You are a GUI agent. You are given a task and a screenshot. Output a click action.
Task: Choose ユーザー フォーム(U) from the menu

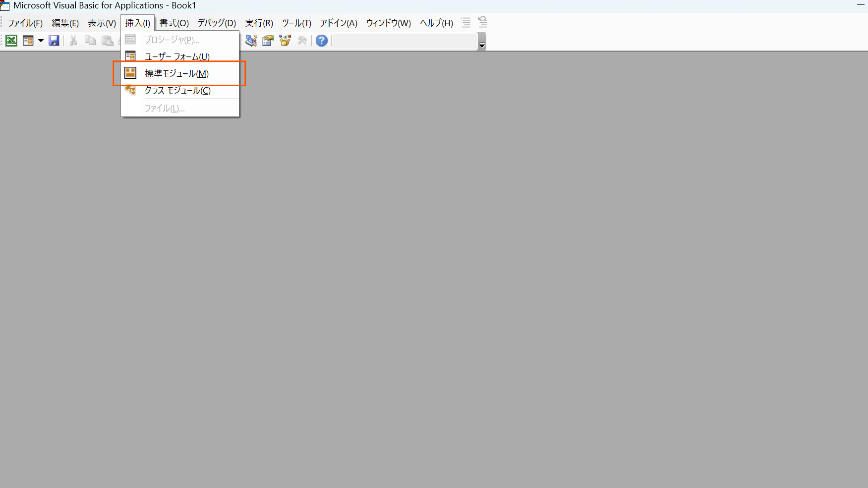[x=180, y=56]
